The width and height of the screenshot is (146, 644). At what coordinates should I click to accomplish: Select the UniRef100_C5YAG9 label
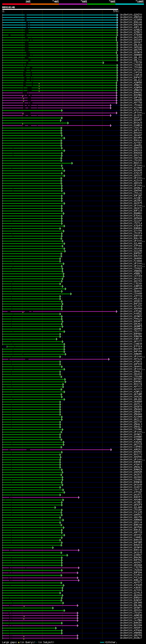(x=131, y=105)
